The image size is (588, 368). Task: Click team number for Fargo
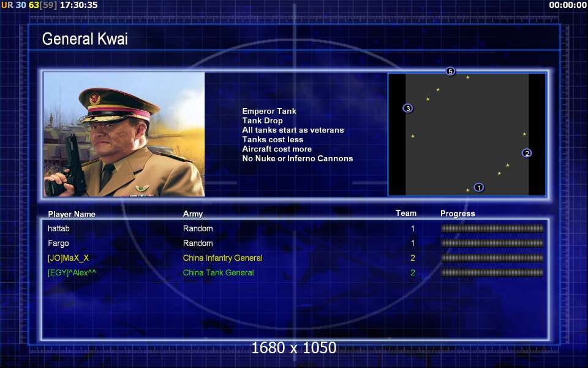412,243
